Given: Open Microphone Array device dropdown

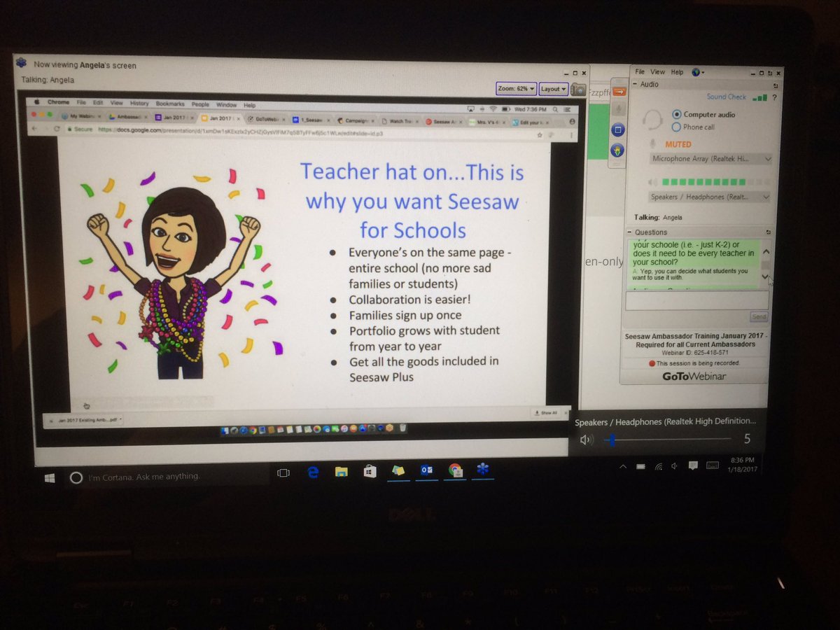Looking at the screenshot, I should (710, 160).
